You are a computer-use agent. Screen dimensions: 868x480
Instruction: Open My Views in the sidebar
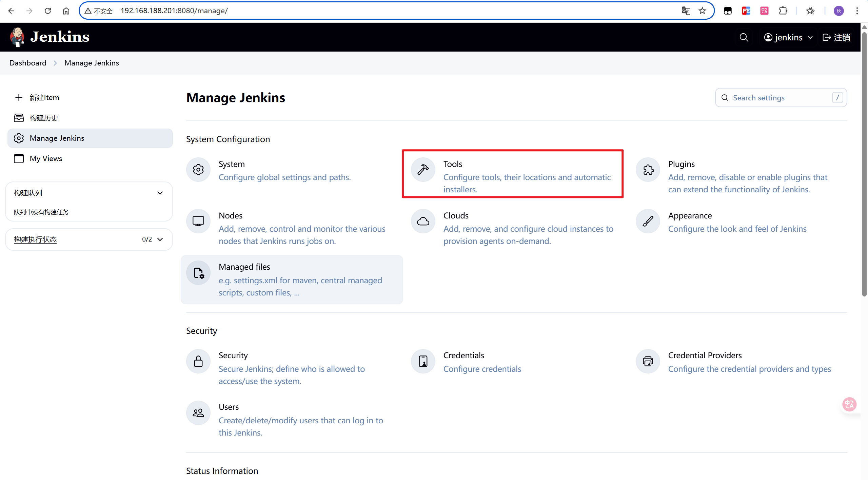pyautogui.click(x=46, y=158)
